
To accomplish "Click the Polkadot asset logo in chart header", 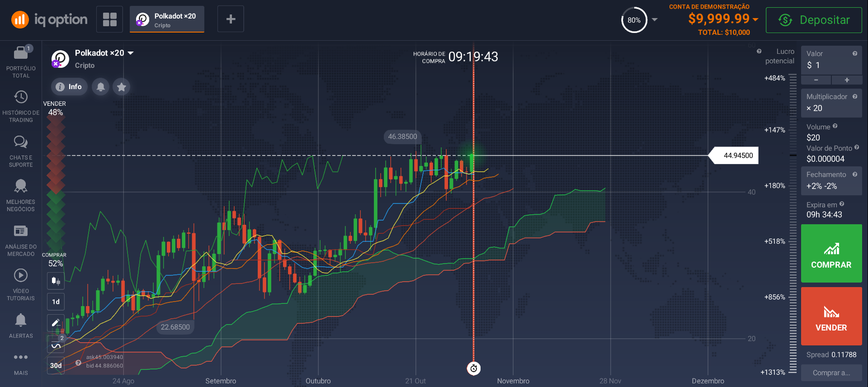I will pyautogui.click(x=60, y=59).
